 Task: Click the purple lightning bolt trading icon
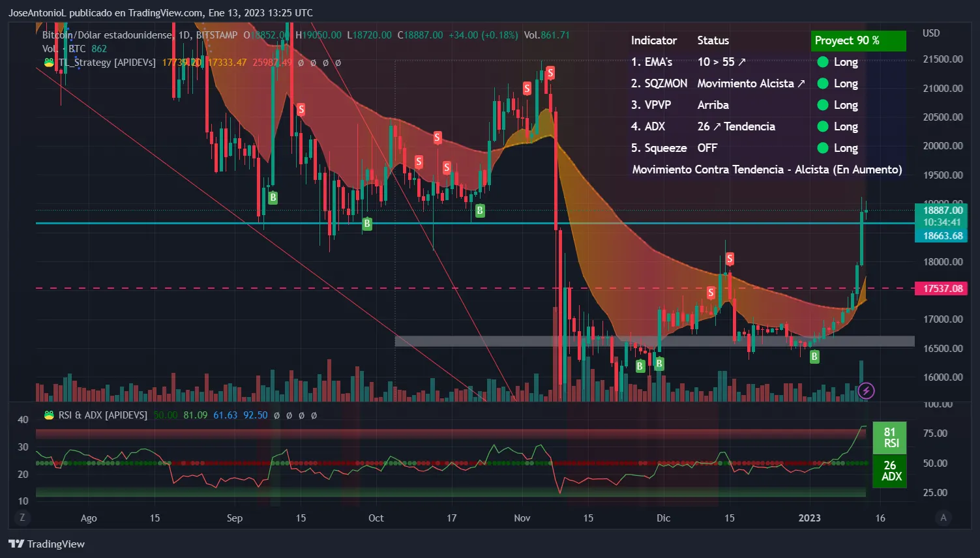coord(867,390)
